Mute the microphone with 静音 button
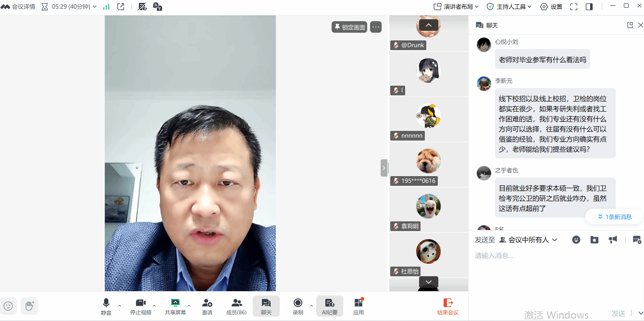Viewport: 644px width, 321px height. pos(106,306)
